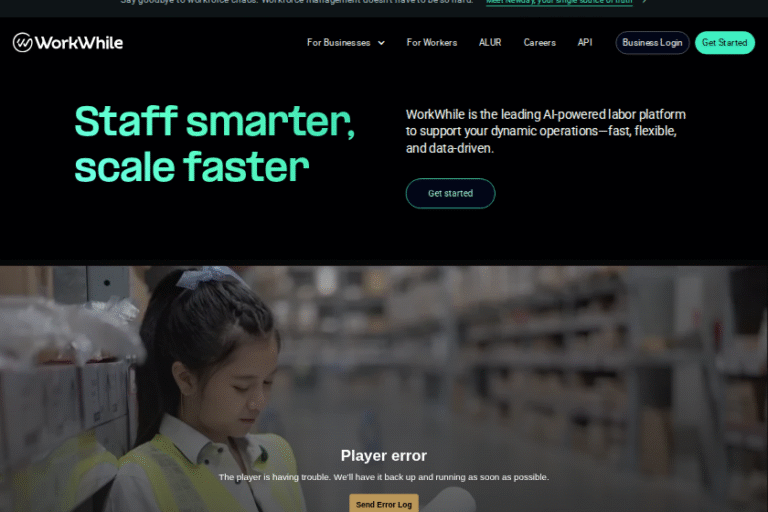The image size is (768, 512).
Task: Click the Staff smarter, scale faster headline
Action: tap(215, 144)
